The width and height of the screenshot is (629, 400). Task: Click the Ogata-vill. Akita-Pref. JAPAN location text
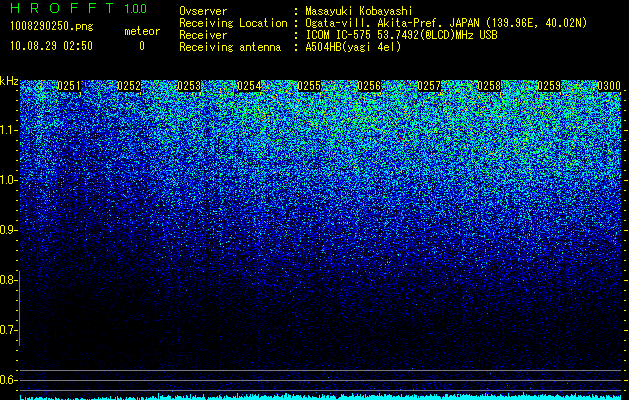446,23
